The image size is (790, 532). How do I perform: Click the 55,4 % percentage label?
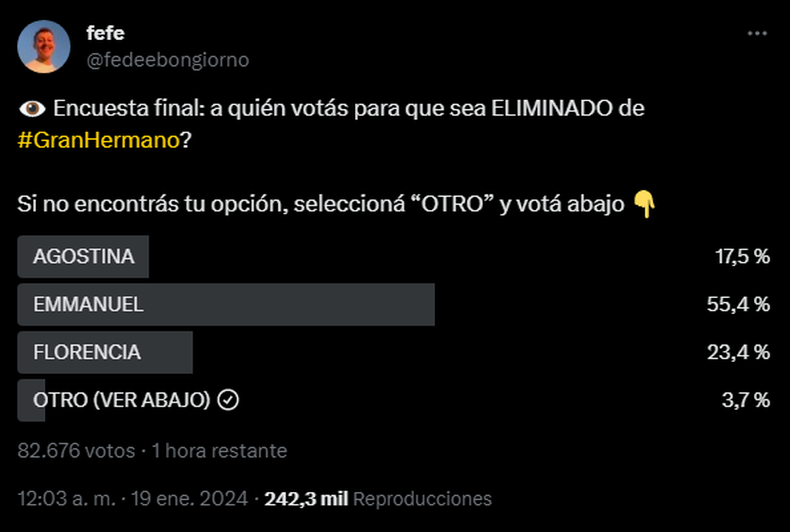(741, 304)
